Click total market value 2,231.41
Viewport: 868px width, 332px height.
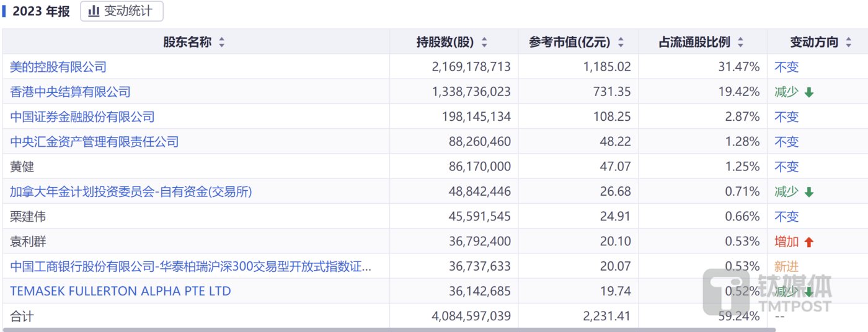click(x=607, y=317)
